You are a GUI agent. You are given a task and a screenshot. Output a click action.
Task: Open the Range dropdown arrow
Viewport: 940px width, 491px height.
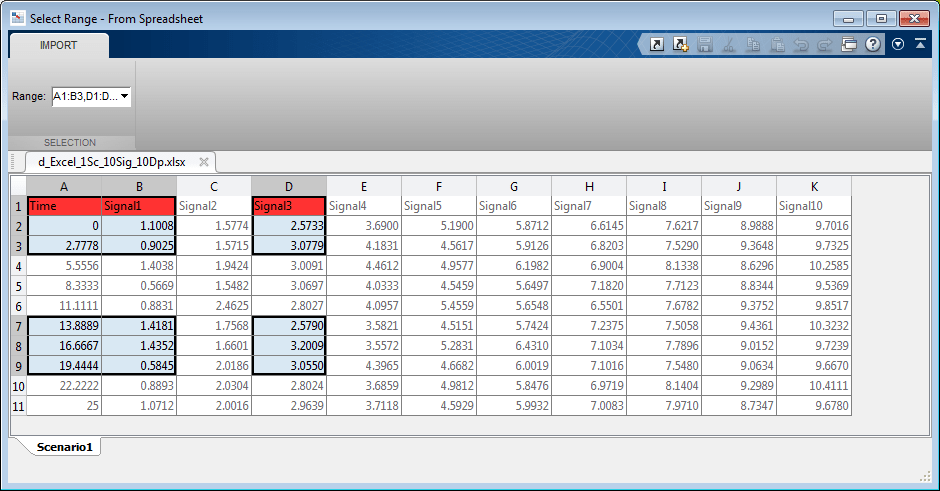pos(125,96)
